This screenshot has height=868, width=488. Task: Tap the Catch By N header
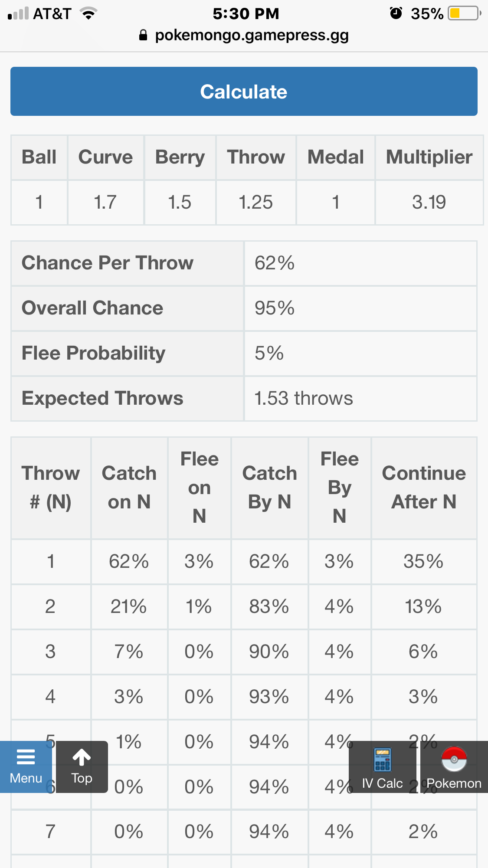click(269, 488)
